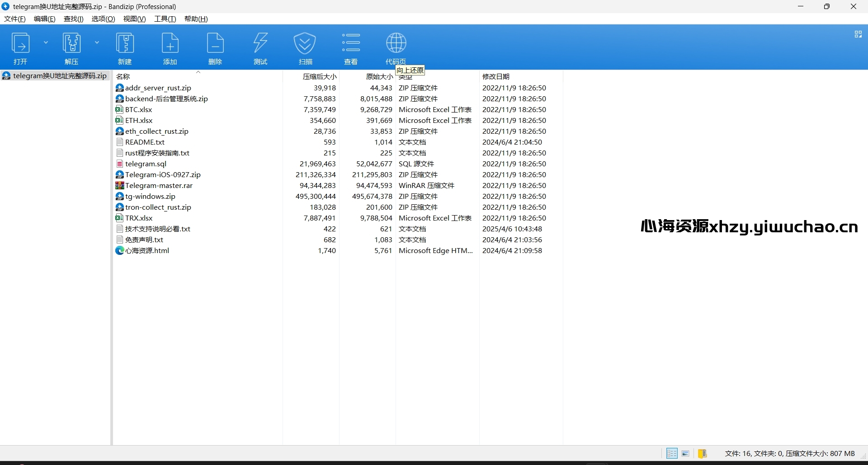Open the 查找(I) menu
Viewport: 868px width, 465px height.
click(73, 19)
